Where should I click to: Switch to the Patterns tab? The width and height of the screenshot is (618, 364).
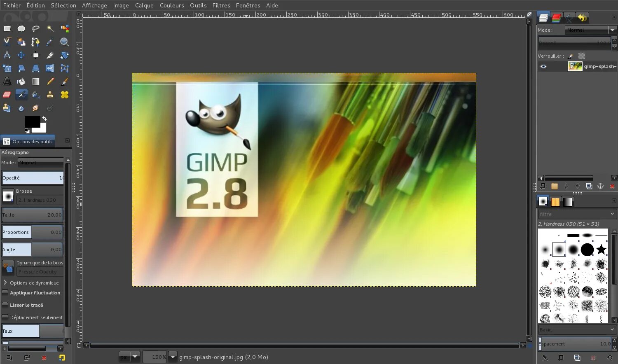pyautogui.click(x=555, y=202)
